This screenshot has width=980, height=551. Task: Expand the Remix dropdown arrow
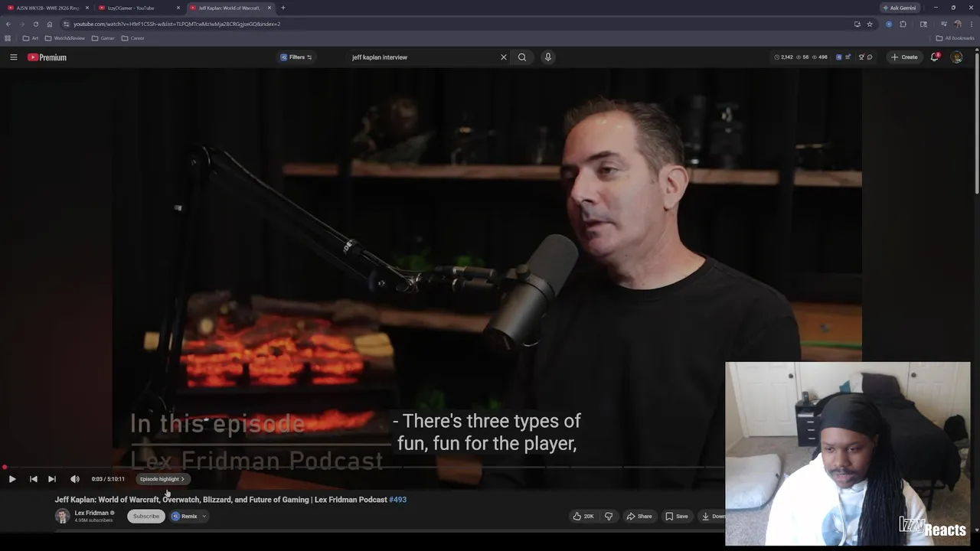coord(204,517)
